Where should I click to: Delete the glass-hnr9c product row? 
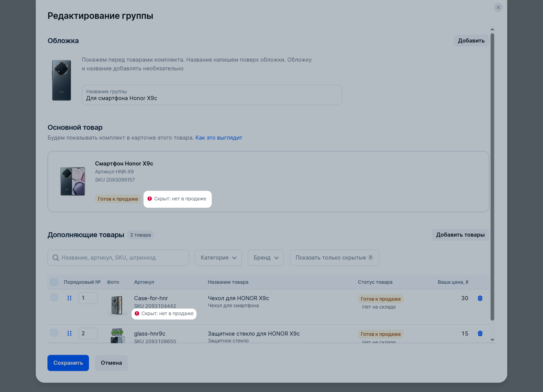(480, 333)
